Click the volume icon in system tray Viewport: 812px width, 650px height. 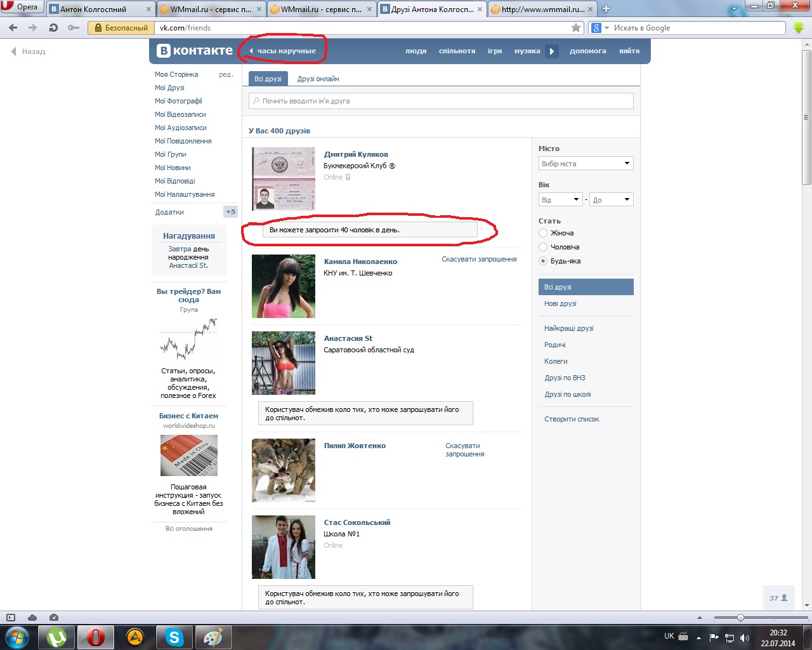point(745,637)
